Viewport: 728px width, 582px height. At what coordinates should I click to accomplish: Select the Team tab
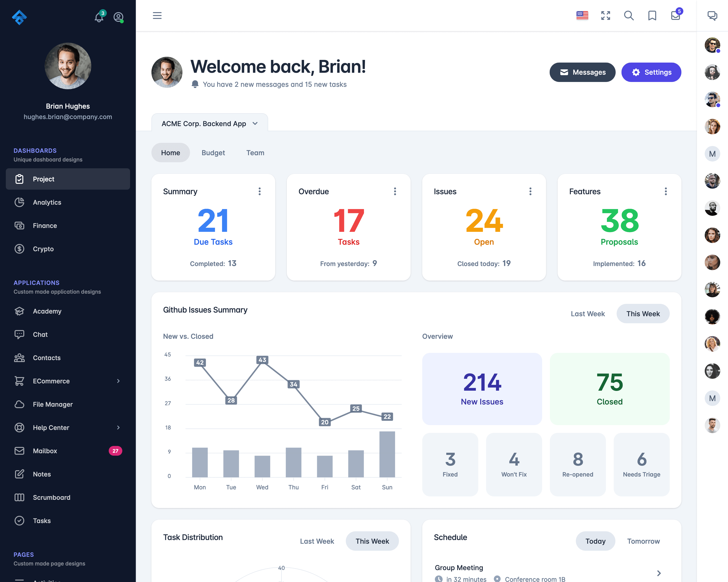coord(256,153)
